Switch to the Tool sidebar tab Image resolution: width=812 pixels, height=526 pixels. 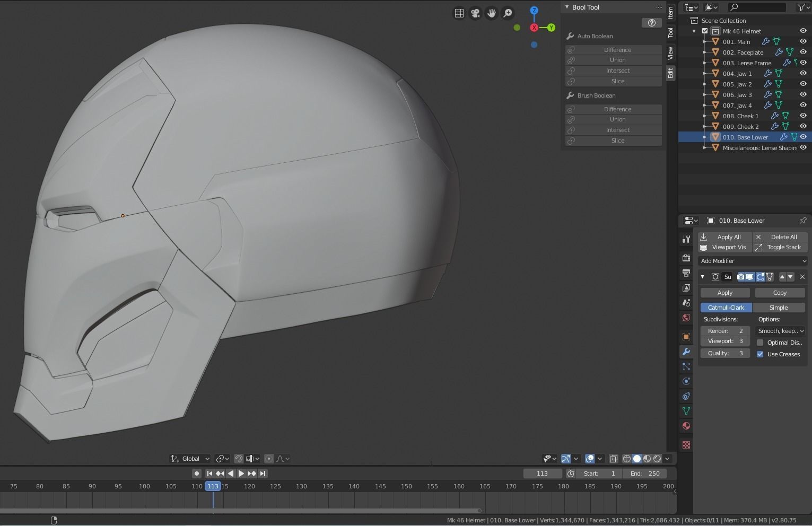(670, 33)
